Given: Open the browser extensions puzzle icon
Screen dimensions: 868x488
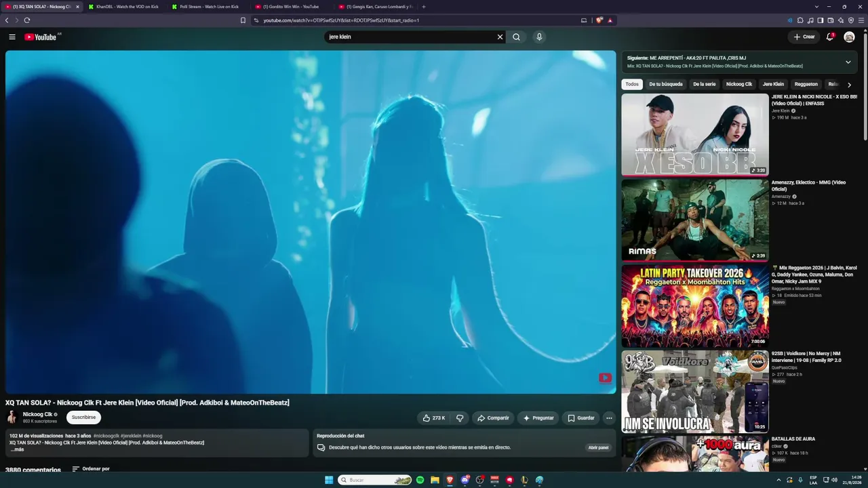Looking at the screenshot, I should pyautogui.click(x=800, y=20).
